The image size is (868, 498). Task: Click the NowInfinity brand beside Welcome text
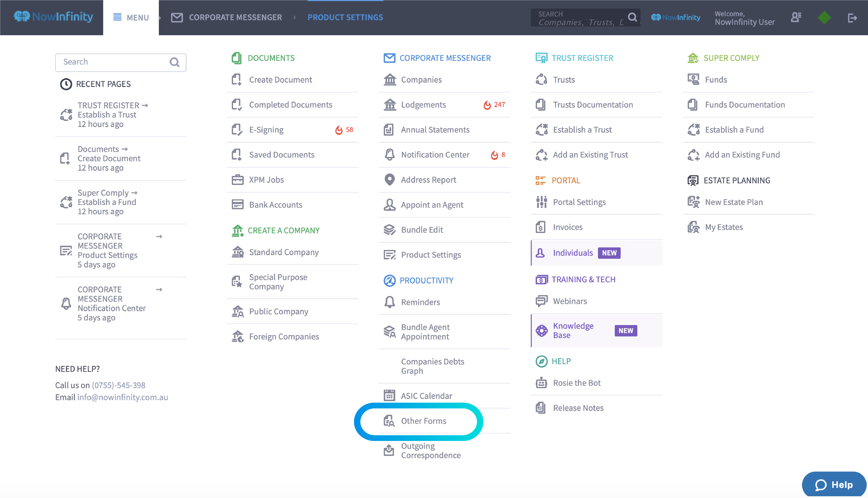pyautogui.click(x=675, y=17)
